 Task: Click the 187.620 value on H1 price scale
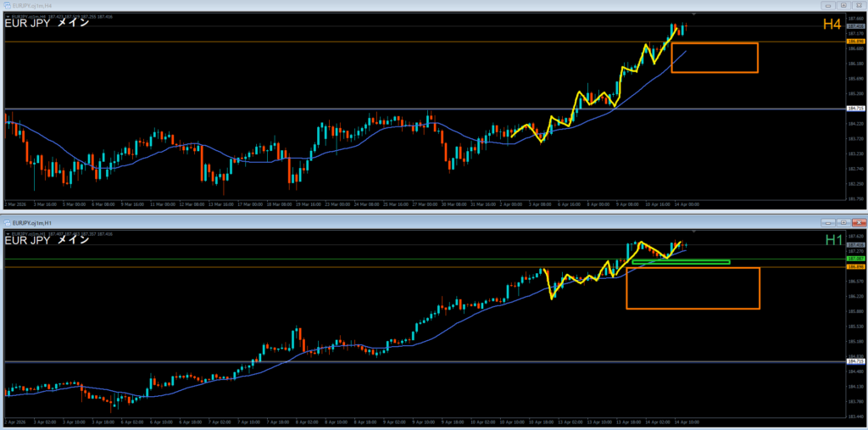pos(855,236)
